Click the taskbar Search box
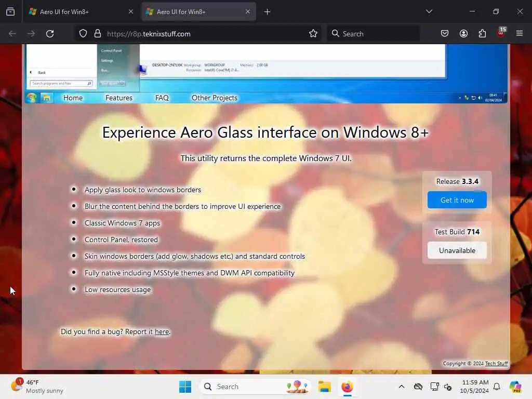532x399 pixels. [x=255, y=387]
